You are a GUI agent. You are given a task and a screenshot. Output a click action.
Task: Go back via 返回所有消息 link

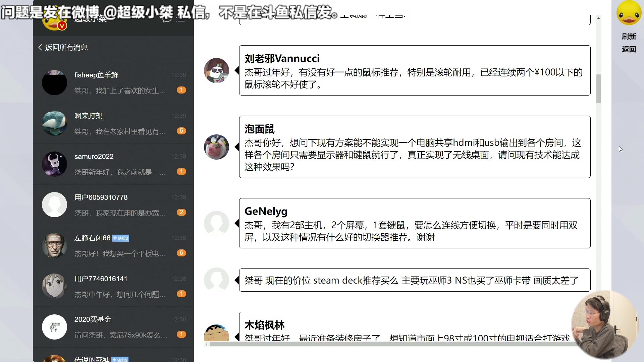pos(66,48)
